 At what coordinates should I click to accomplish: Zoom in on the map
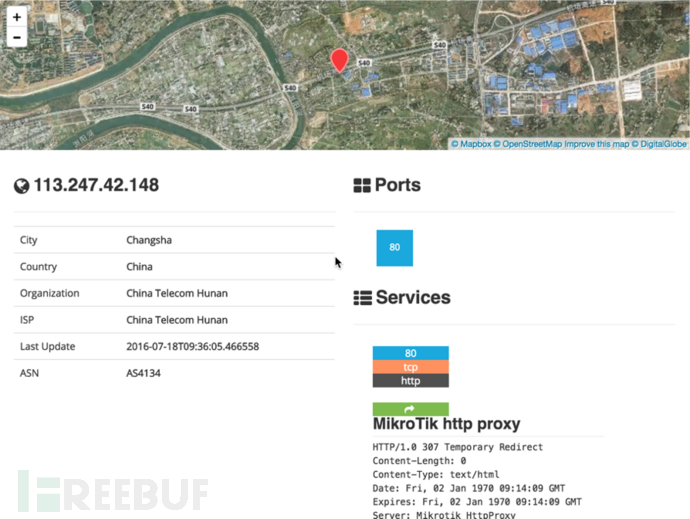pos(16,17)
